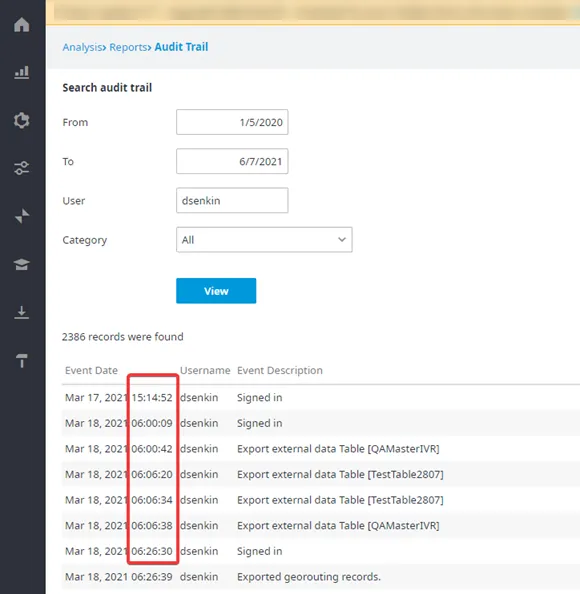Focus the To date field

[232, 161]
